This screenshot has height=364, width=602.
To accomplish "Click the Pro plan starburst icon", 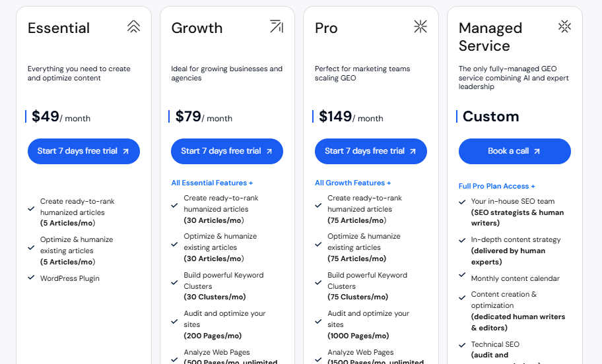I will pyautogui.click(x=420, y=26).
